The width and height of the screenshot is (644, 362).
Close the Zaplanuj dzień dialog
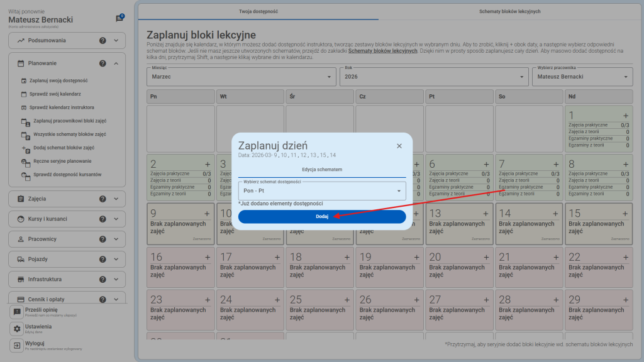coord(399,146)
